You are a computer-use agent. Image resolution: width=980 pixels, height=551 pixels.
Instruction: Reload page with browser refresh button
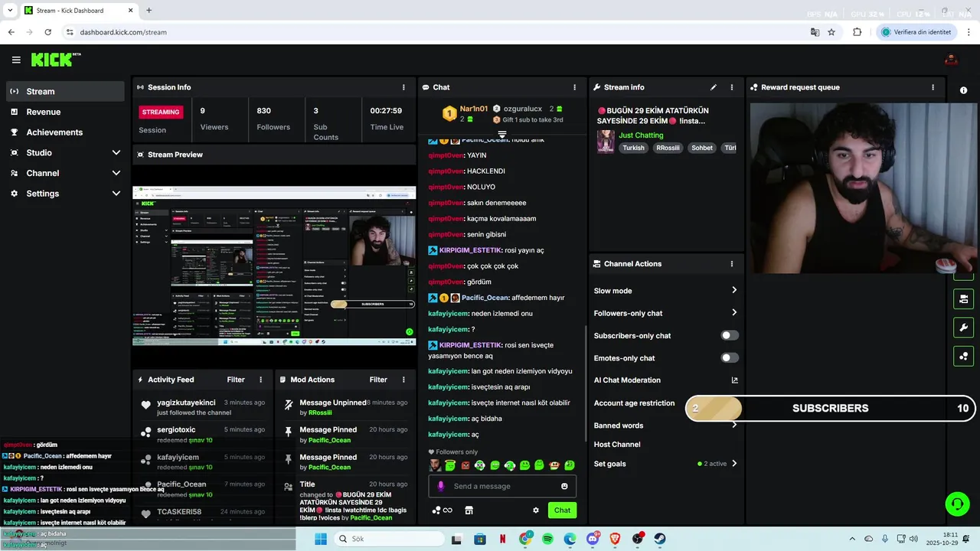click(47, 32)
